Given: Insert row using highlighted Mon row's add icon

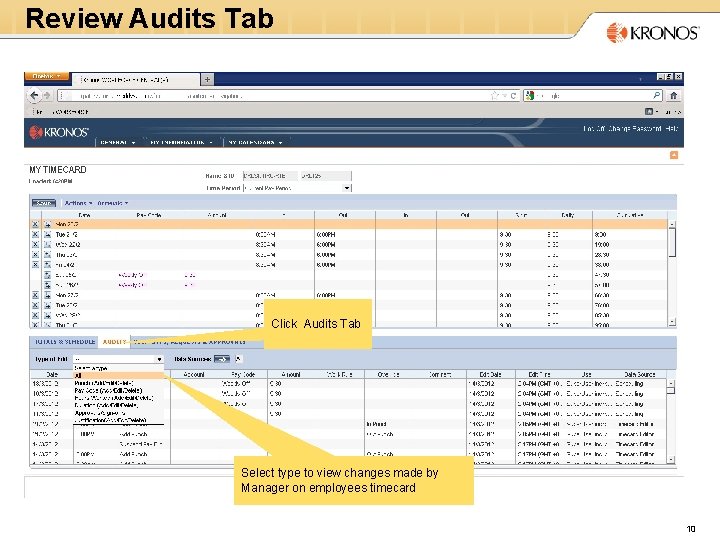Looking at the screenshot, I should click(x=47, y=224).
